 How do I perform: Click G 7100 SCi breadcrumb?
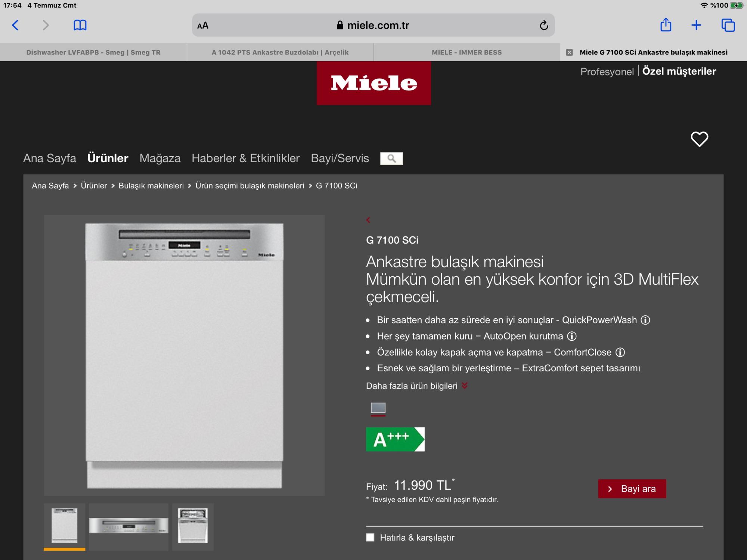(x=337, y=186)
